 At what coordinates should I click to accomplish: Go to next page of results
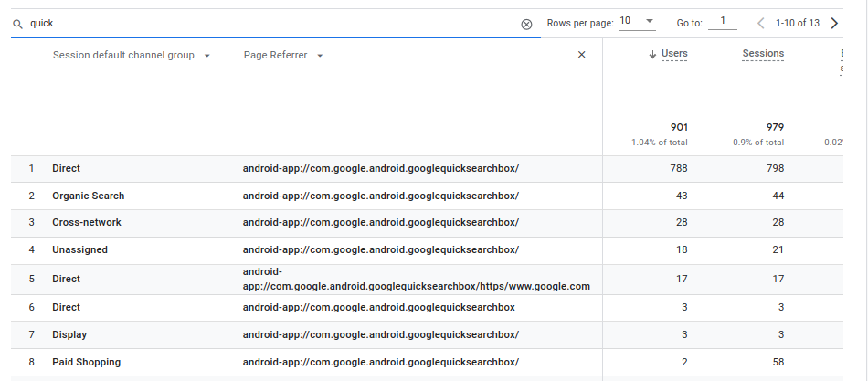[833, 23]
